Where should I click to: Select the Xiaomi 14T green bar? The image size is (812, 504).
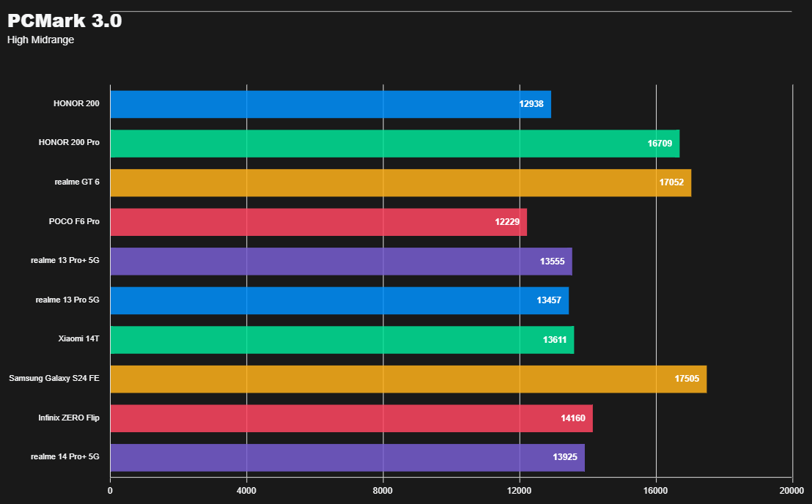(342, 340)
